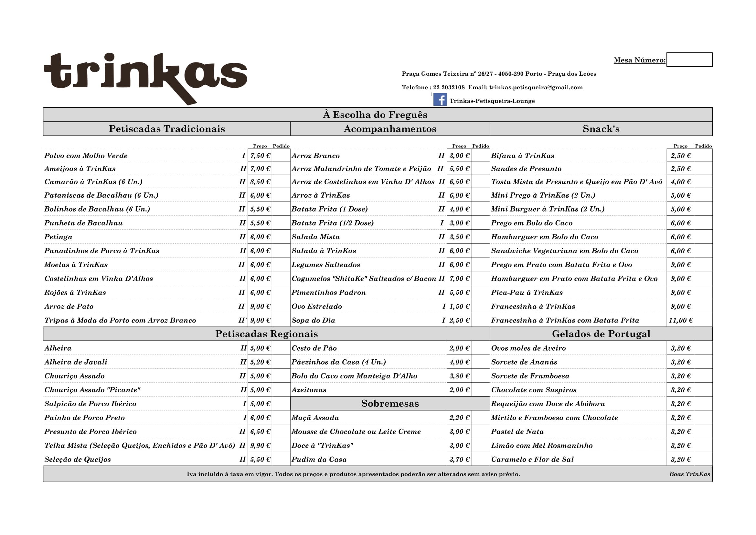Screen dimensions: 756x535
Task: Click 'Salpicão de Porco Ibérico' item
Action: tap(90, 404)
